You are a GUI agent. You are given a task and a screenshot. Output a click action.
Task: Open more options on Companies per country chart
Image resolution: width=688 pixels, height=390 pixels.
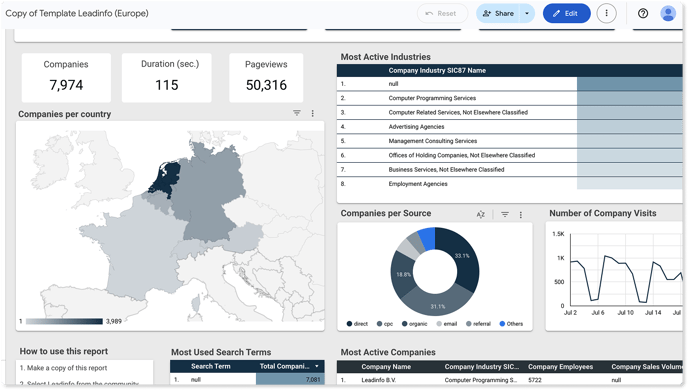point(312,113)
